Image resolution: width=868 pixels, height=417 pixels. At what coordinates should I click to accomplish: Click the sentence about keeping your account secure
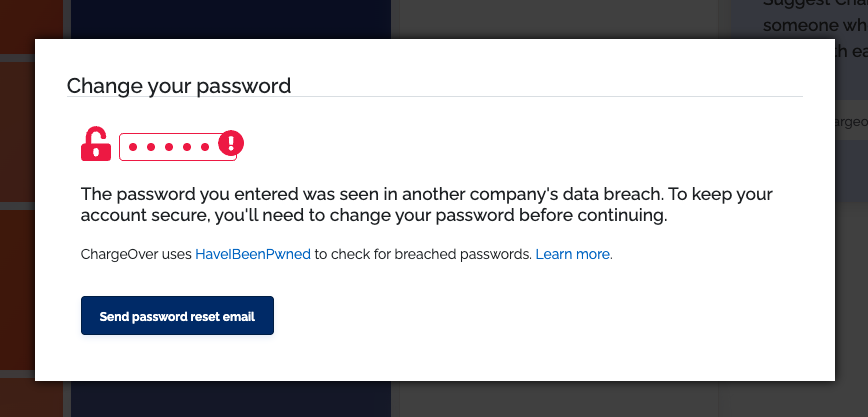click(x=373, y=215)
